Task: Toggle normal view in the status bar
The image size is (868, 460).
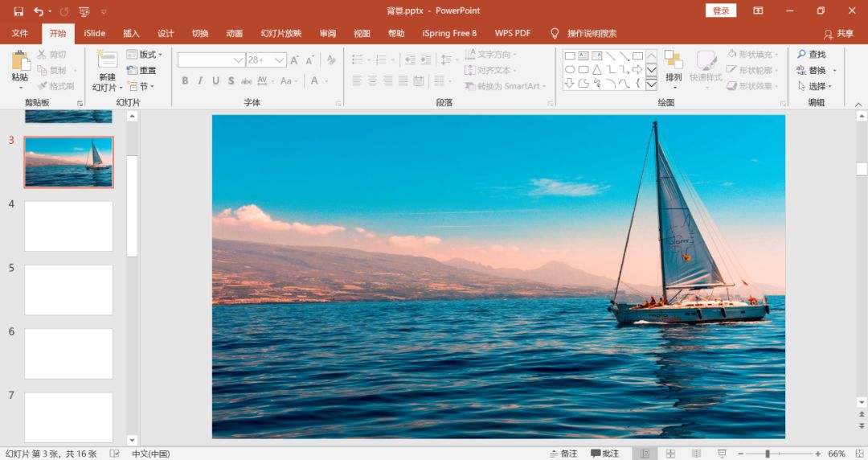Action: 645,454
